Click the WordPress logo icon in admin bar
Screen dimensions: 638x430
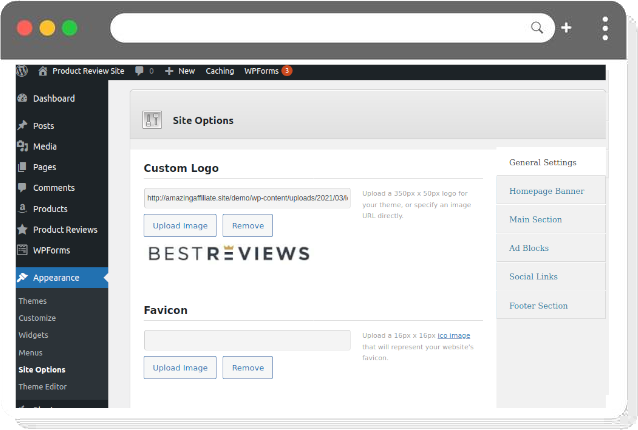click(x=22, y=71)
